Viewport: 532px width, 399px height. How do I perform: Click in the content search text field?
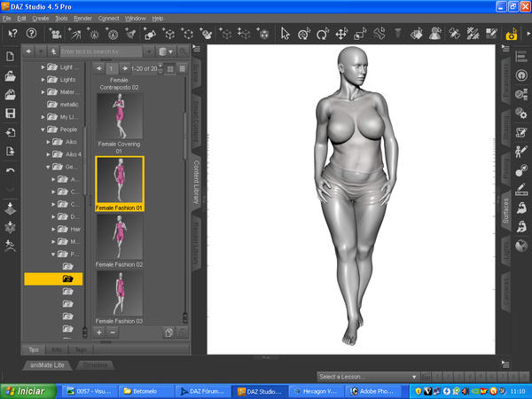(101, 51)
